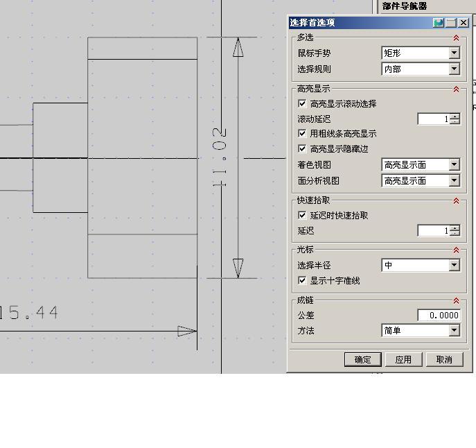Toggle 延迟时快速拾取 checkbox
The height and width of the screenshot is (448, 476).
pos(302,215)
